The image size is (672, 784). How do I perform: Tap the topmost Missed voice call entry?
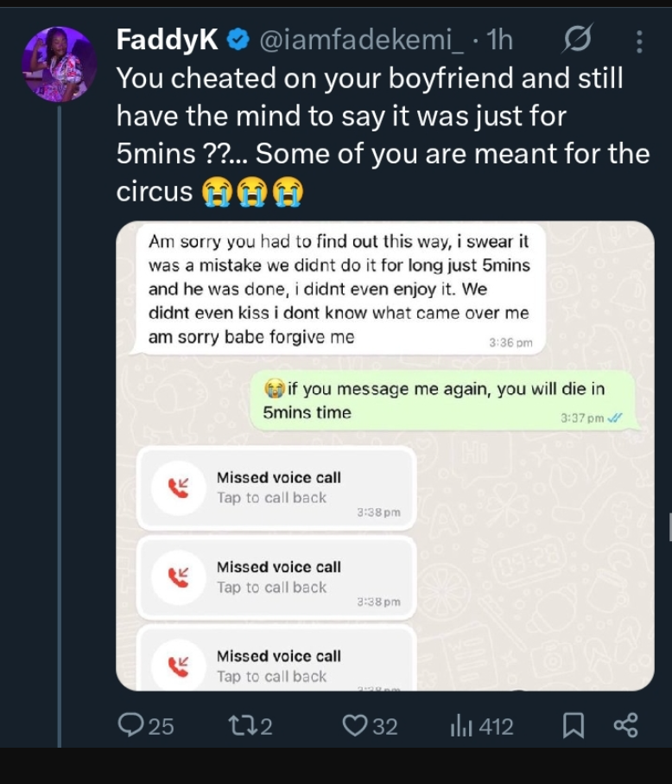[x=276, y=488]
